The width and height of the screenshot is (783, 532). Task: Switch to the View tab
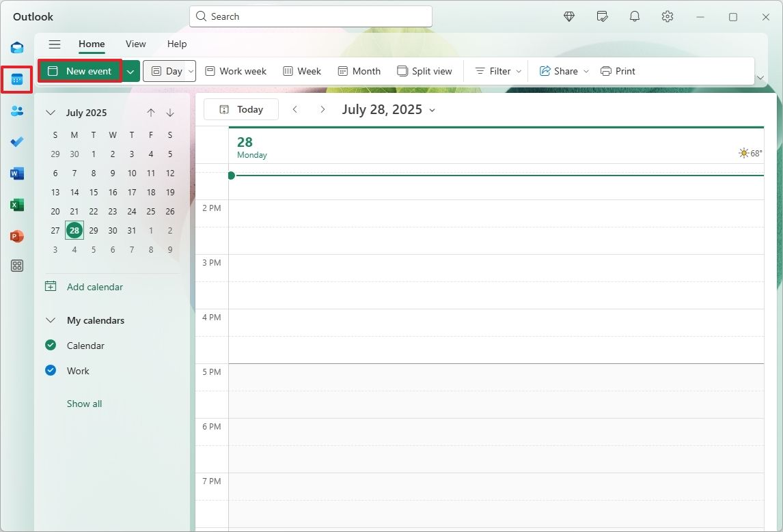point(135,44)
